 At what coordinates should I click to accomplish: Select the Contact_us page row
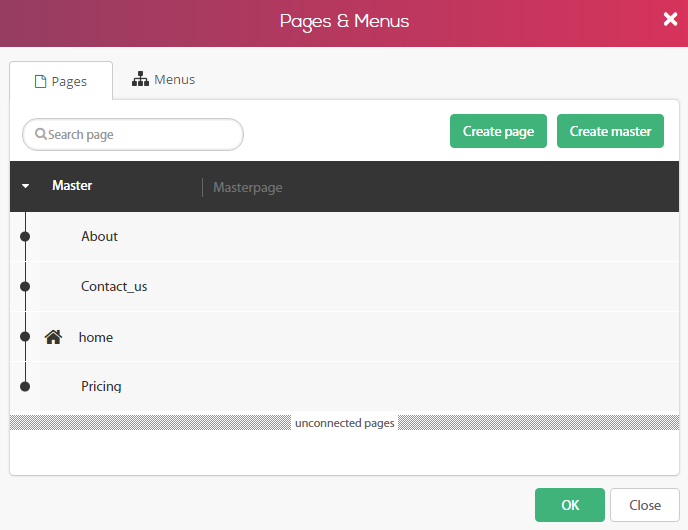(x=344, y=286)
